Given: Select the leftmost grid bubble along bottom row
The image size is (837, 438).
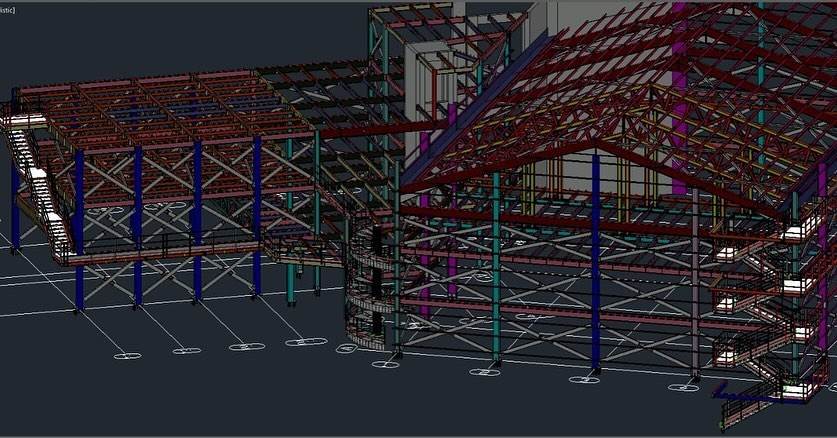Looking at the screenshot, I should point(128,356).
